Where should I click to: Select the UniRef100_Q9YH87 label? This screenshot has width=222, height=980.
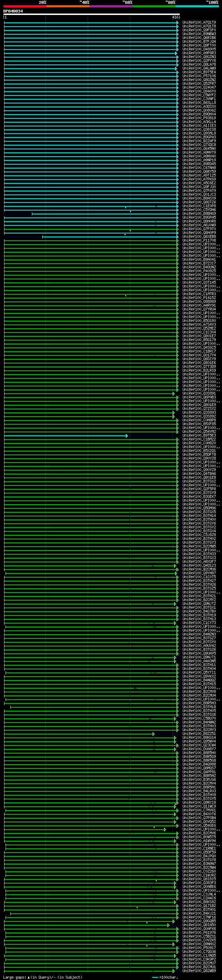click(x=199, y=573)
